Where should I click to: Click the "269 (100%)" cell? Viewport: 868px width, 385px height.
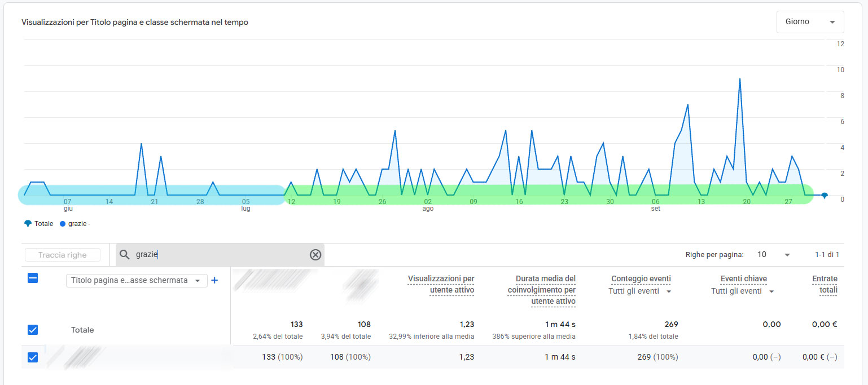[657, 357]
